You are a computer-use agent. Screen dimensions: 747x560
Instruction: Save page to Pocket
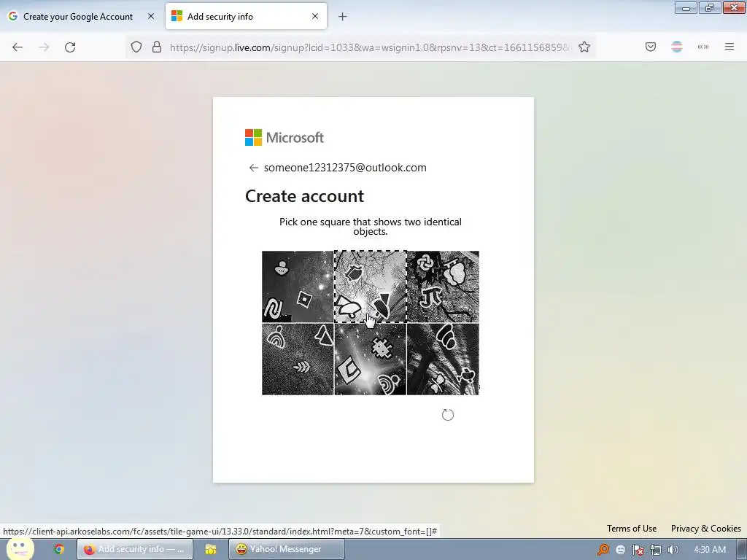[x=651, y=47]
